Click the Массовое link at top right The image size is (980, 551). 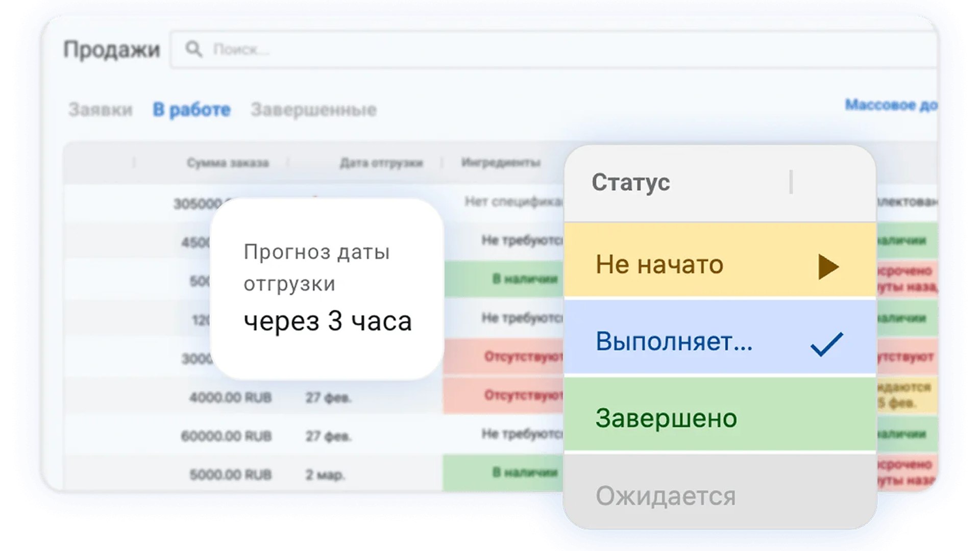891,105
